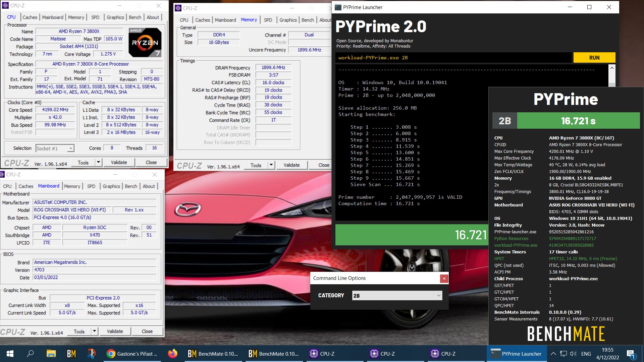Screen dimensions: 644x362
Task: Click Tools button in Mainboard window
Action: 79,331
